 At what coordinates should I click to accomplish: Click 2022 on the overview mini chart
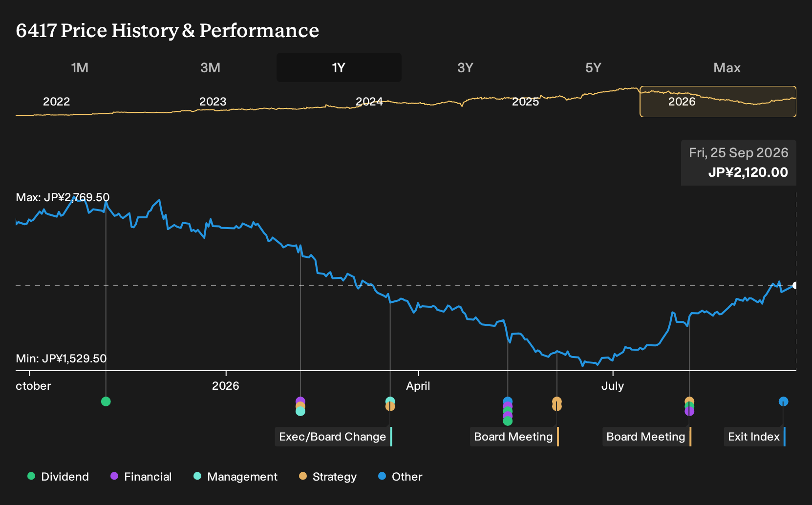57,102
